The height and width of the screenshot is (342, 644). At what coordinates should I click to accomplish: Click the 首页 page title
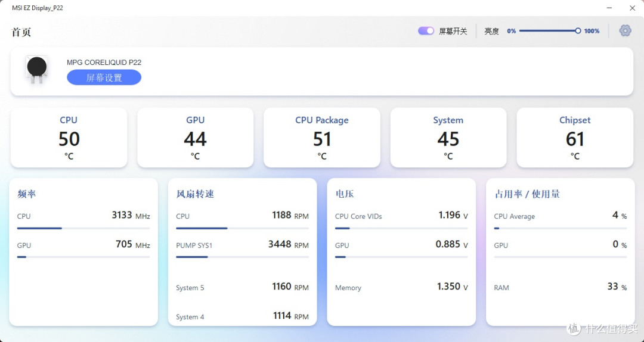(21, 32)
